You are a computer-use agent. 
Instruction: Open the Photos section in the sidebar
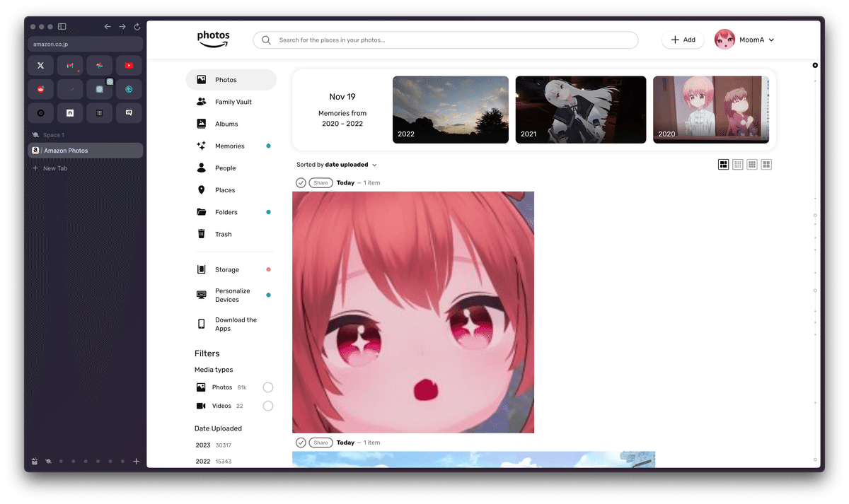pos(231,80)
